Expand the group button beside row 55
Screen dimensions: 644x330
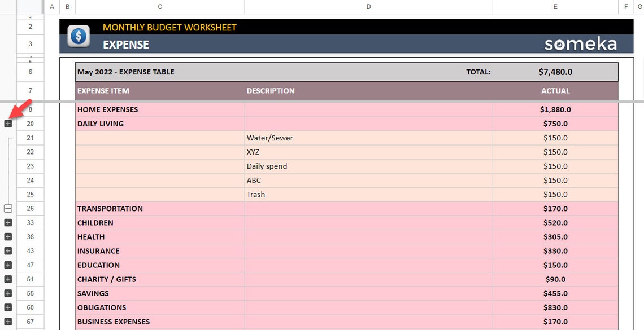8,293
